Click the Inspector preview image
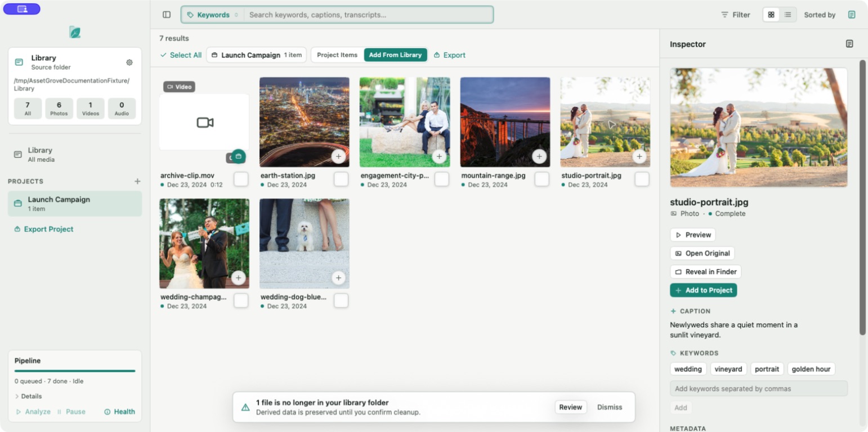868x432 pixels. [758, 128]
